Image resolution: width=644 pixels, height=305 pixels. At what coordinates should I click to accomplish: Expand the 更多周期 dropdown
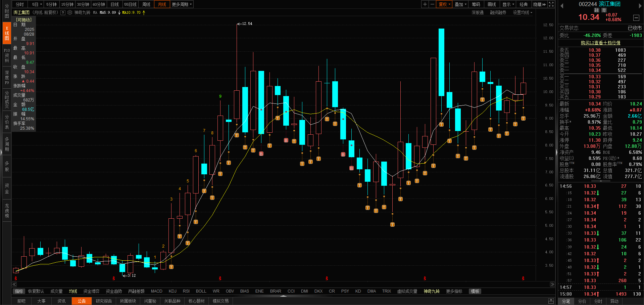[x=182, y=4]
